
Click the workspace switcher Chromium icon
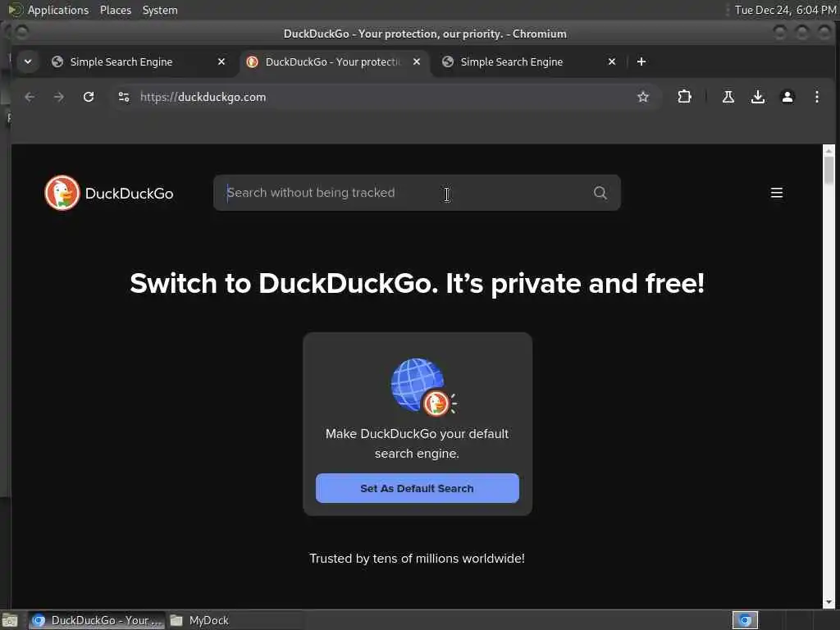coord(745,620)
